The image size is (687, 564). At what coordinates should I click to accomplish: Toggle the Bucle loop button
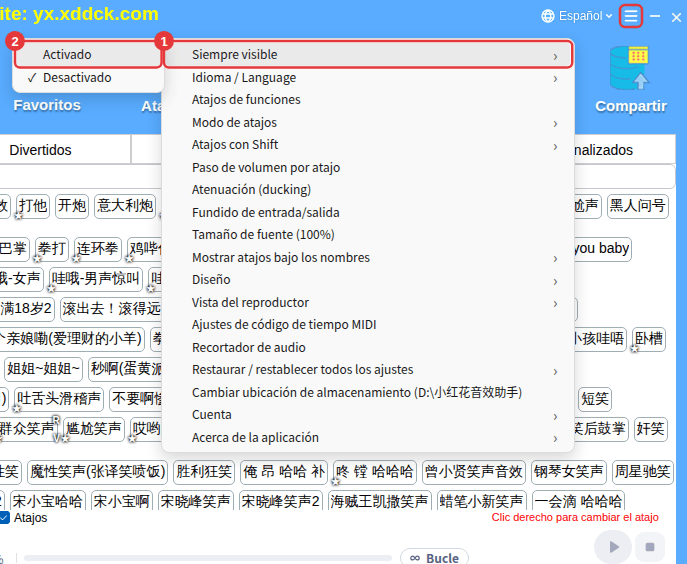(434, 557)
